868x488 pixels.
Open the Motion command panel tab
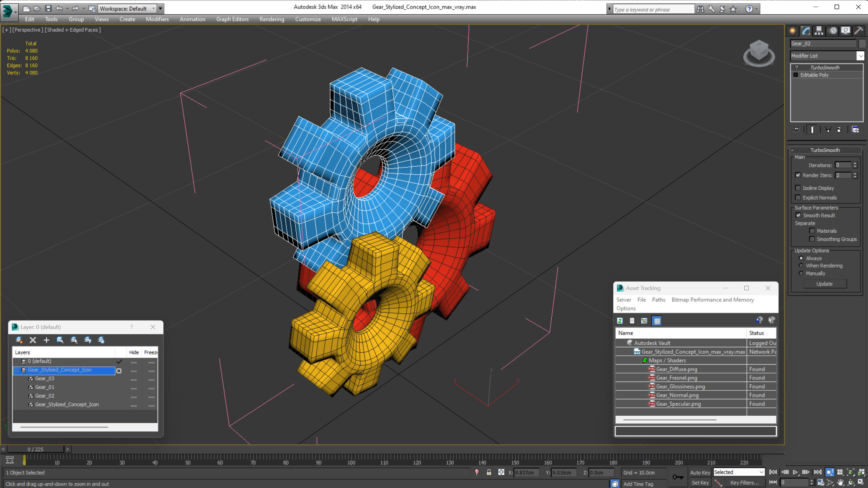(x=833, y=31)
